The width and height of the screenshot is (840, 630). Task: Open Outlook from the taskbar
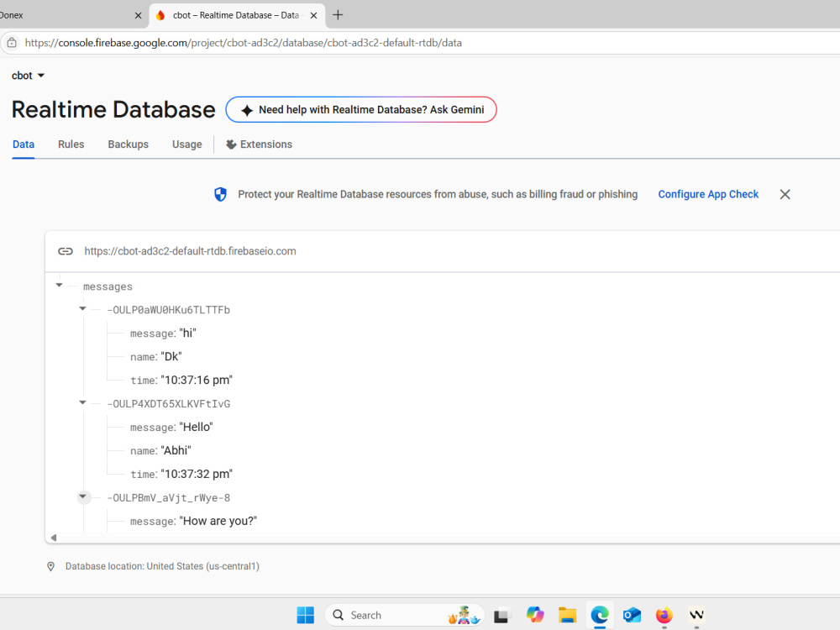coord(633,615)
